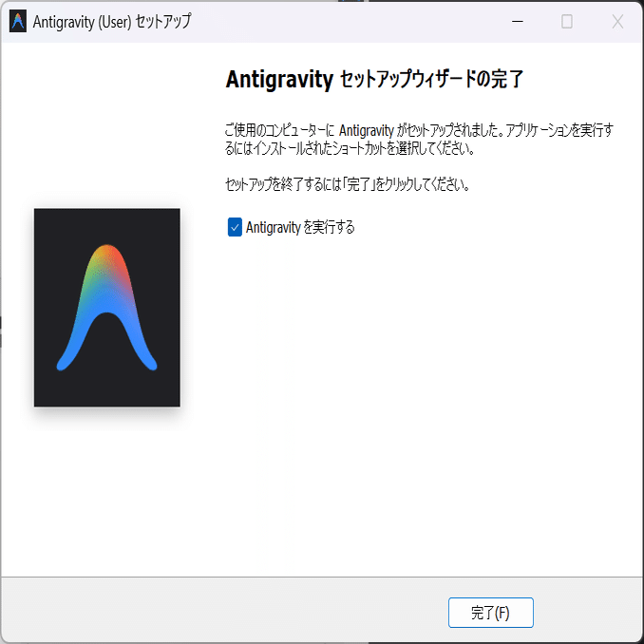
Task: Uncheck the Antigravity を実行する checkbox
Action: point(235,227)
